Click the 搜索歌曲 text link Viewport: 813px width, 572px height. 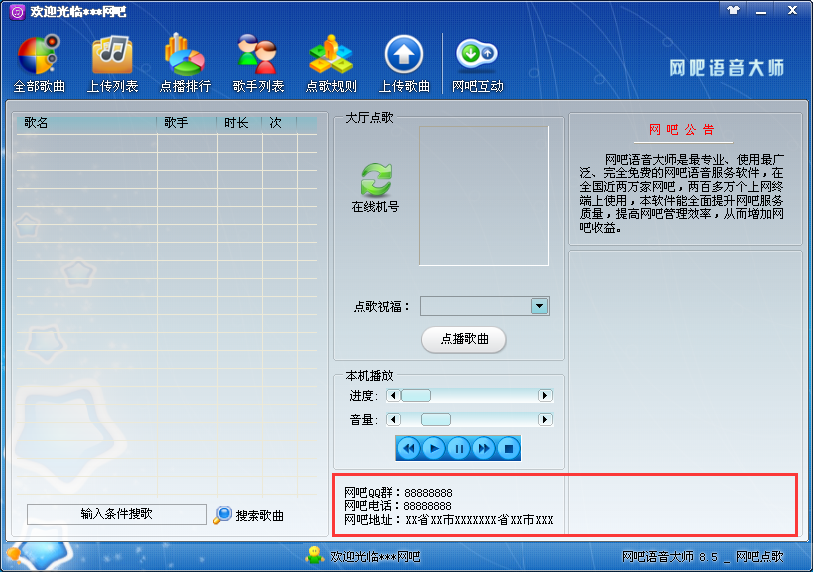tap(260, 515)
